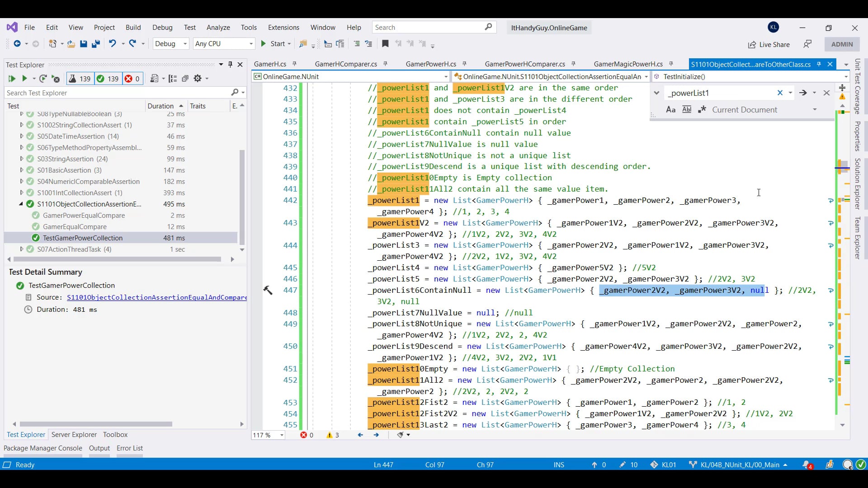Image resolution: width=868 pixels, height=488 pixels.
Task: Open the Analyze menu
Action: tap(218, 28)
